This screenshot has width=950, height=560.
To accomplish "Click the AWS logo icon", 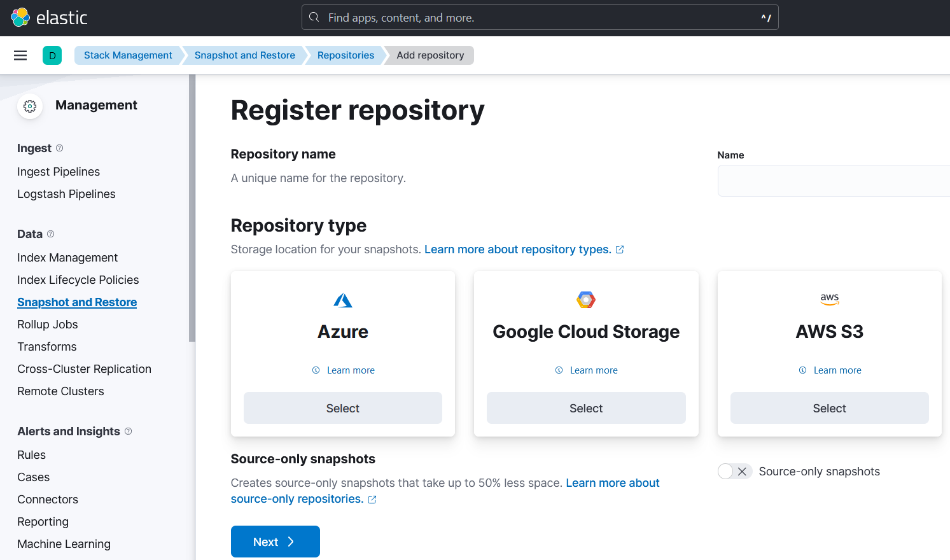I will 830,299.
